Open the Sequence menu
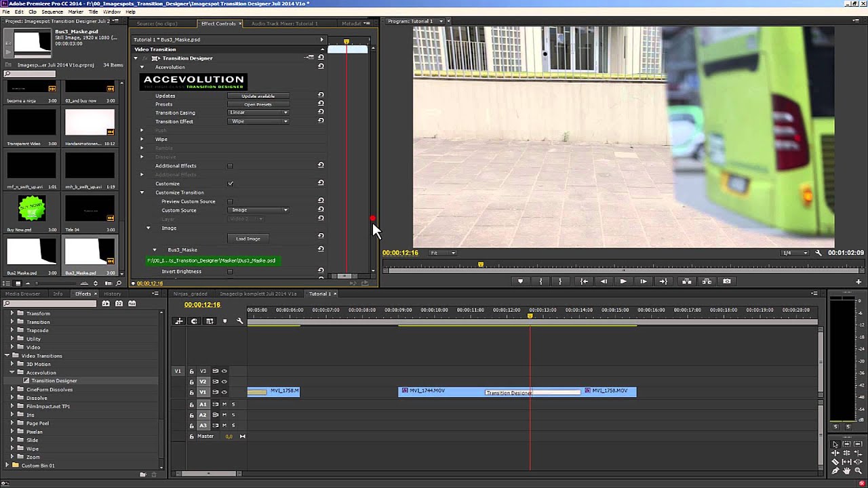The width and height of the screenshot is (868, 488). [52, 12]
